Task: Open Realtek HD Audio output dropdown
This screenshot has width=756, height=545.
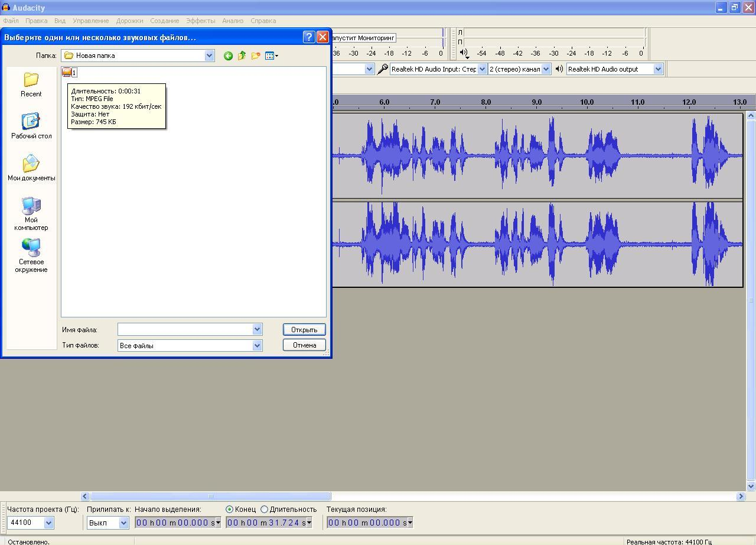Action: pyautogui.click(x=658, y=69)
